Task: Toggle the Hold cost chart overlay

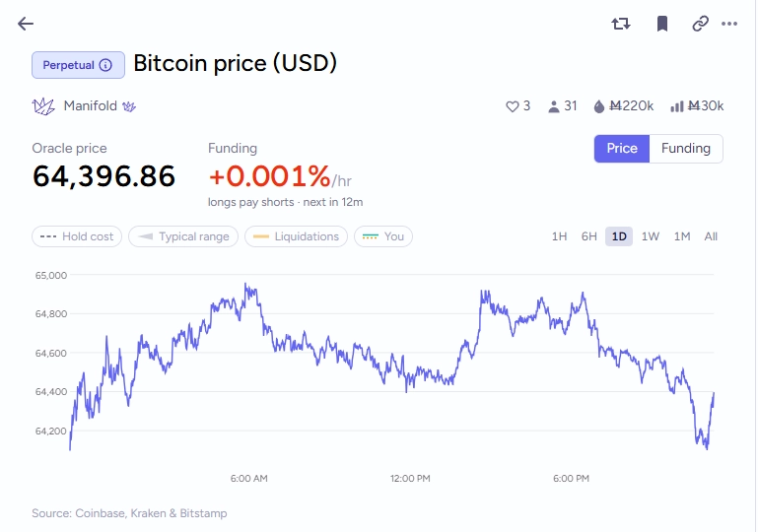Action: point(77,236)
